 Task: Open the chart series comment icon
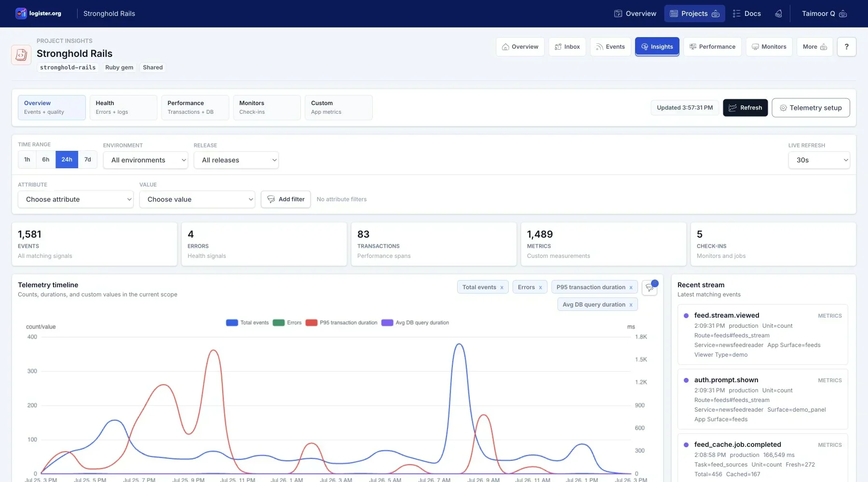(650, 287)
